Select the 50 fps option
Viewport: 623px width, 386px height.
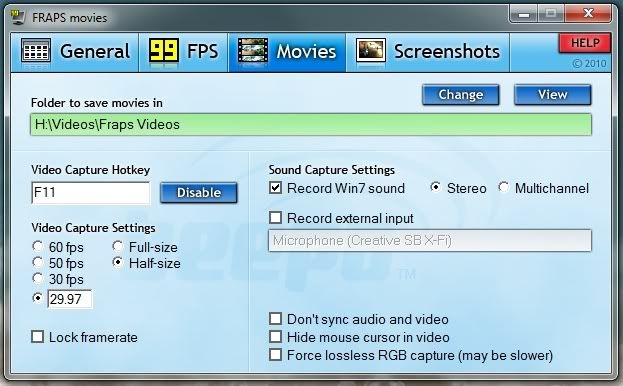coord(58,263)
